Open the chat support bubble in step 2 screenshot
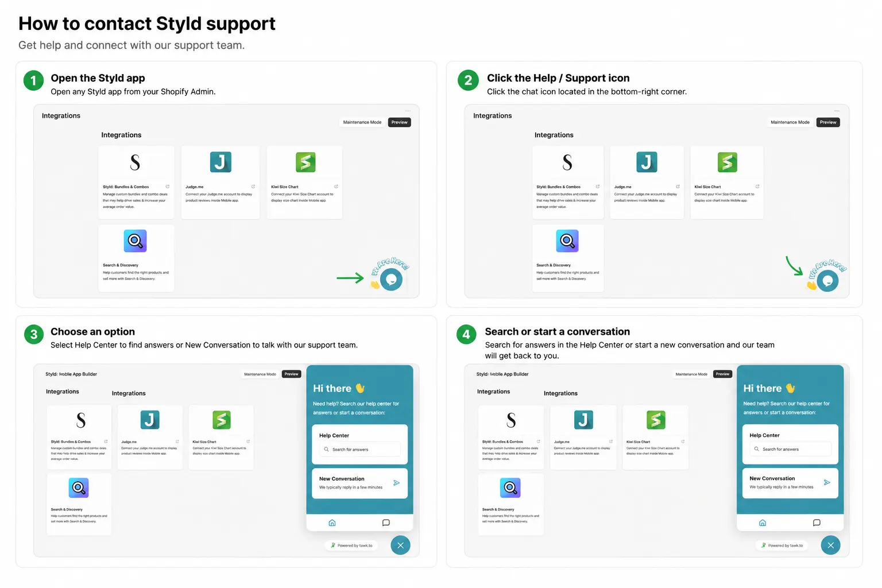 827,281
